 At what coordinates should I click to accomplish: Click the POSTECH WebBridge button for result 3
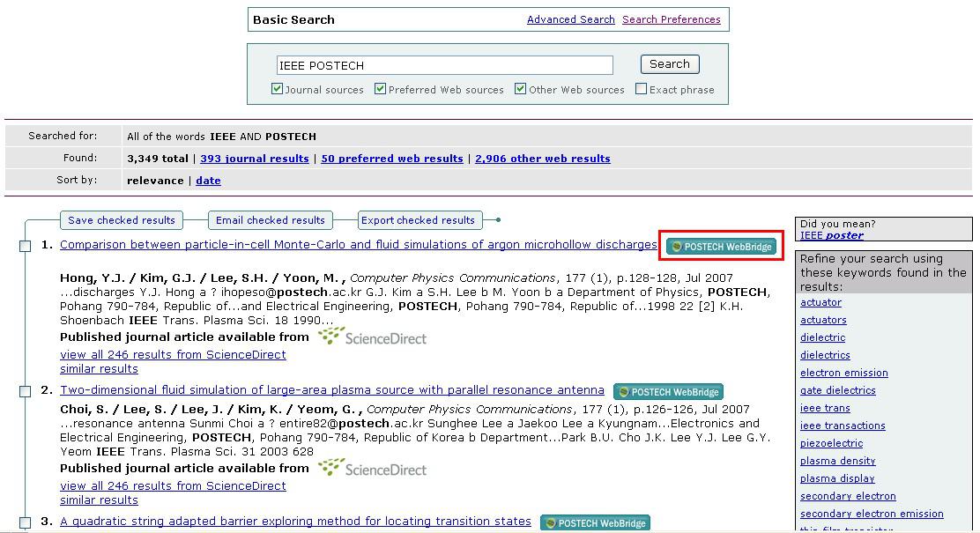(x=595, y=523)
